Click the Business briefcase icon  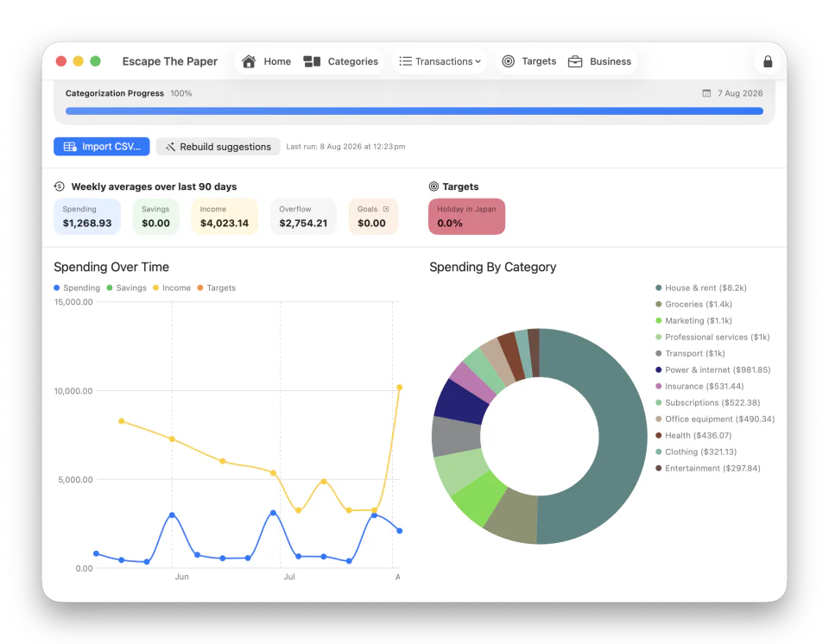coord(575,62)
